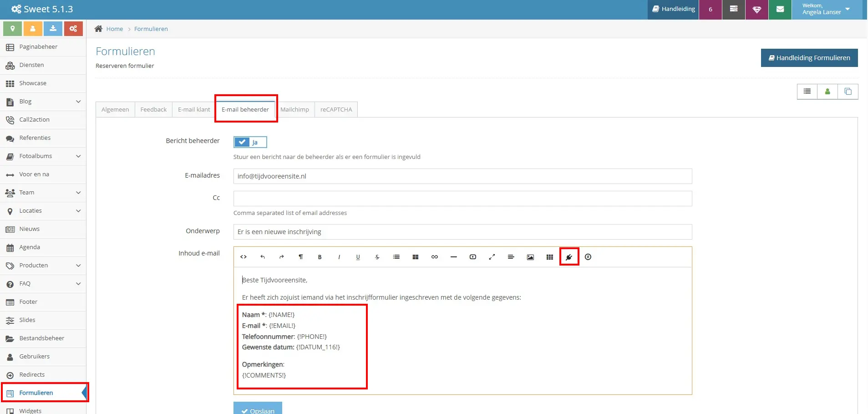The width and height of the screenshot is (868, 414).
Task: Open the reCAPTCHA tab
Action: pos(336,109)
